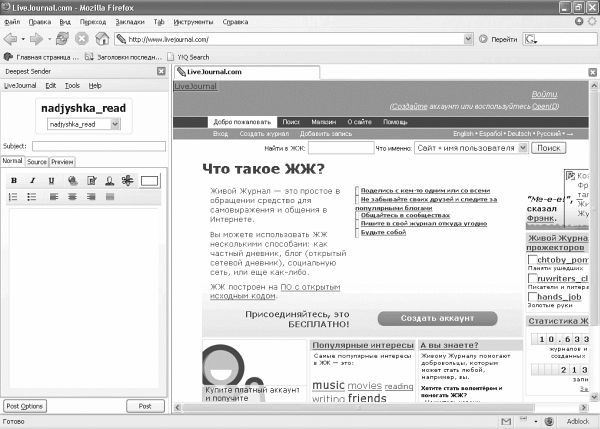
Task: Toggle bold formatting in Deepest Sender editor
Action: [x=14, y=181]
